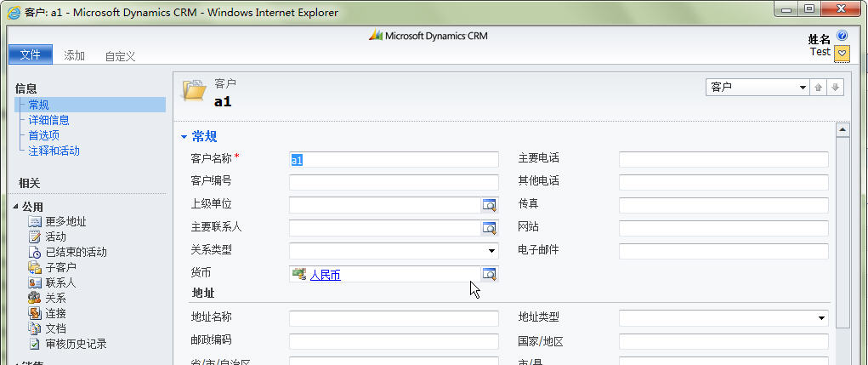The height and width of the screenshot is (365, 868).
Task: Click the 关系 link in sidebar
Action: coord(56,298)
